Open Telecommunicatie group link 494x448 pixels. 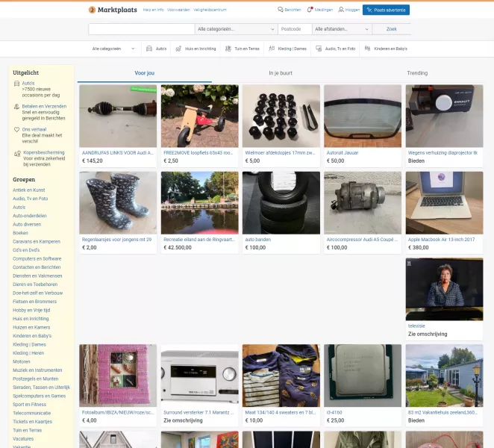click(32, 414)
